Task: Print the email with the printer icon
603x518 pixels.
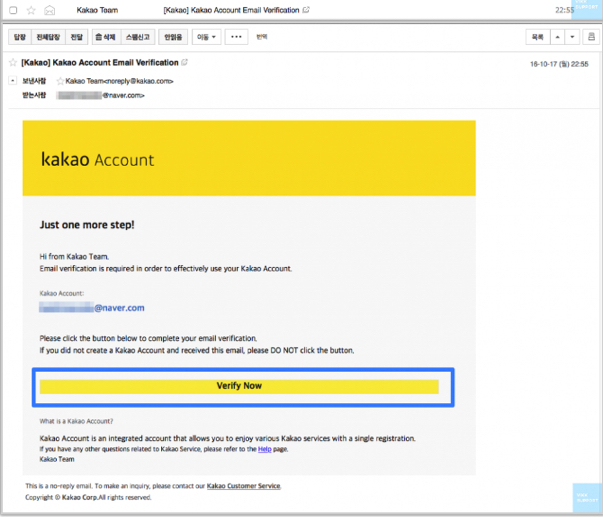Action: click(591, 37)
